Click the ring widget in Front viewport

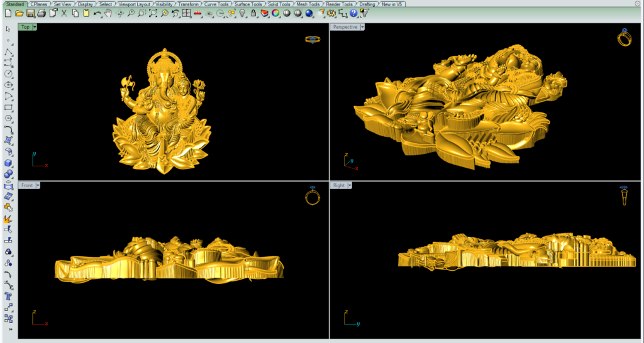pos(313,195)
